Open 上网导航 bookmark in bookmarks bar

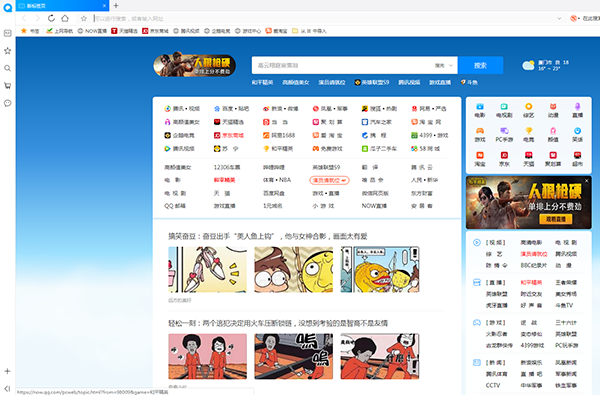click(59, 31)
